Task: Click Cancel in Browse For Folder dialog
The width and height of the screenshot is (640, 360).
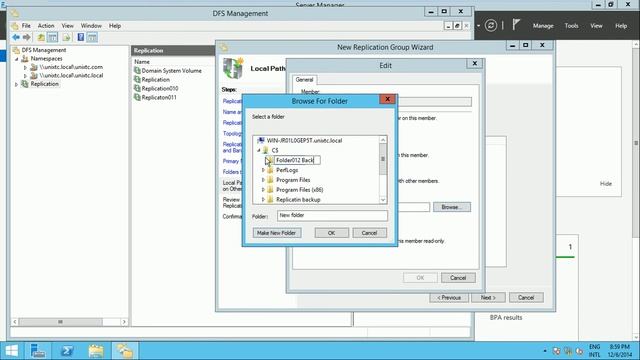Action: [x=369, y=233]
